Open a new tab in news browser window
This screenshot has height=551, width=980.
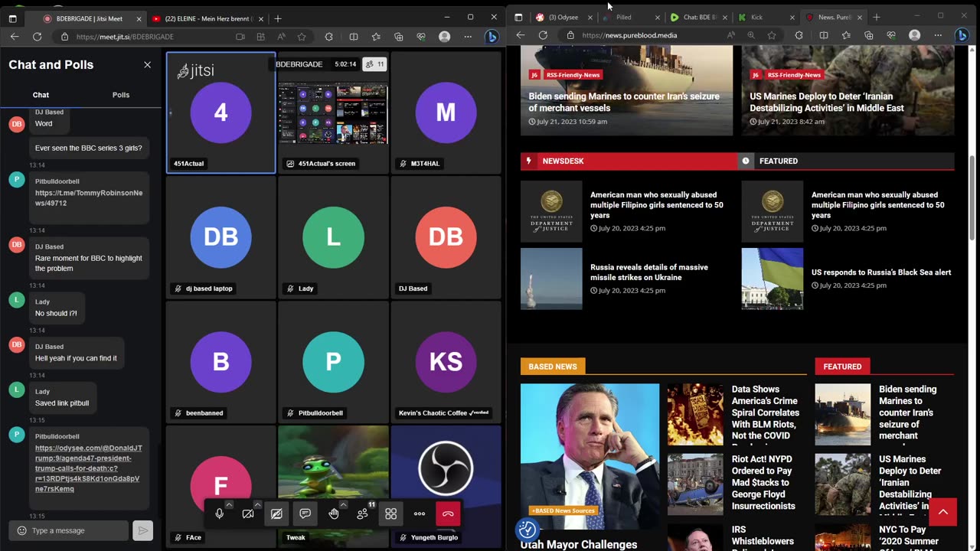[x=877, y=17]
